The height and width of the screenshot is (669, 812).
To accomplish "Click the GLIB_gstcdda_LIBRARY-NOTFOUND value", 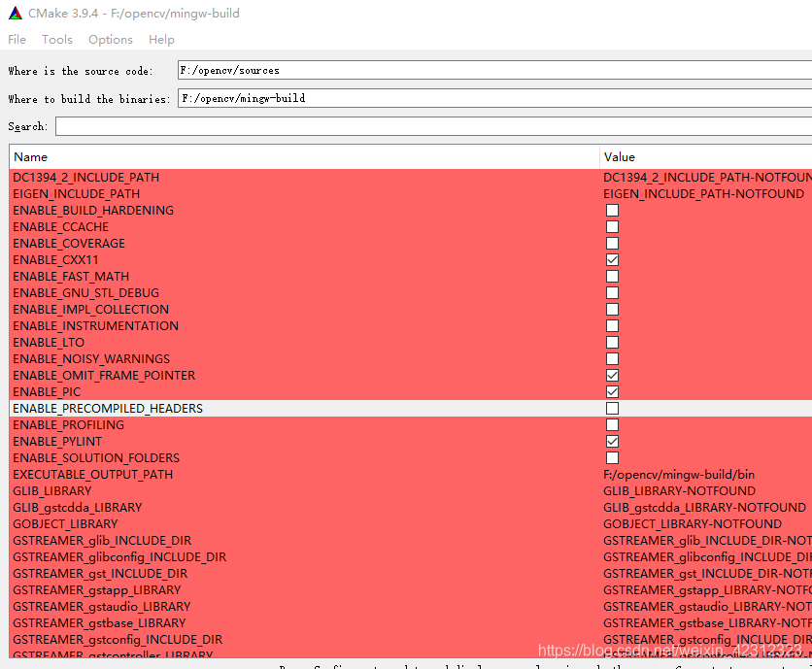I will [705, 508].
